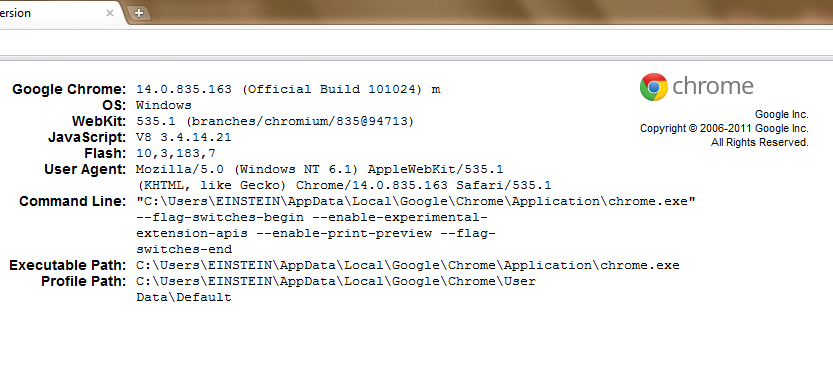Click the Command Line bold label
This screenshot has height=379, width=833.
(73, 201)
